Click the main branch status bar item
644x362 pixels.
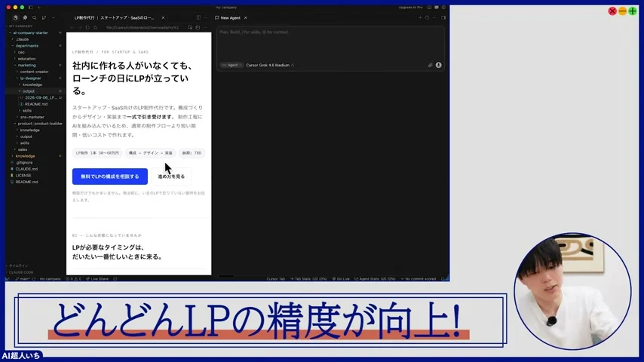pyautogui.click(x=23, y=278)
